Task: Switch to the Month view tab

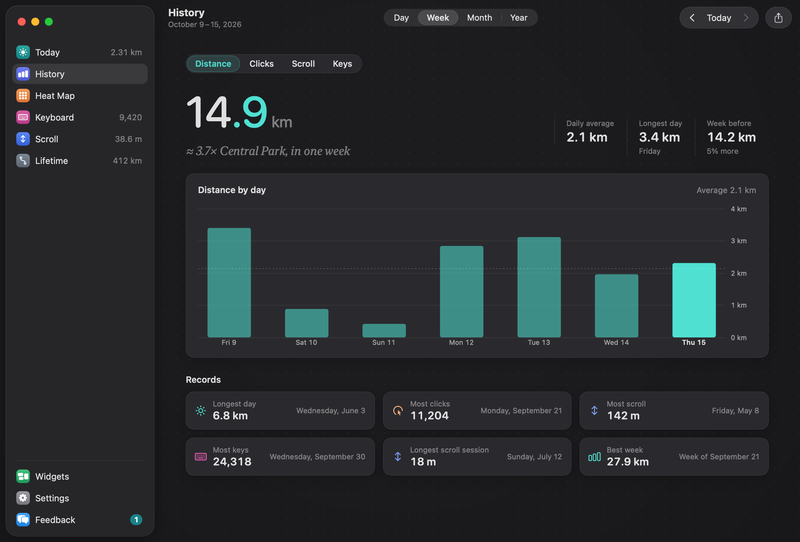Action: (480, 18)
